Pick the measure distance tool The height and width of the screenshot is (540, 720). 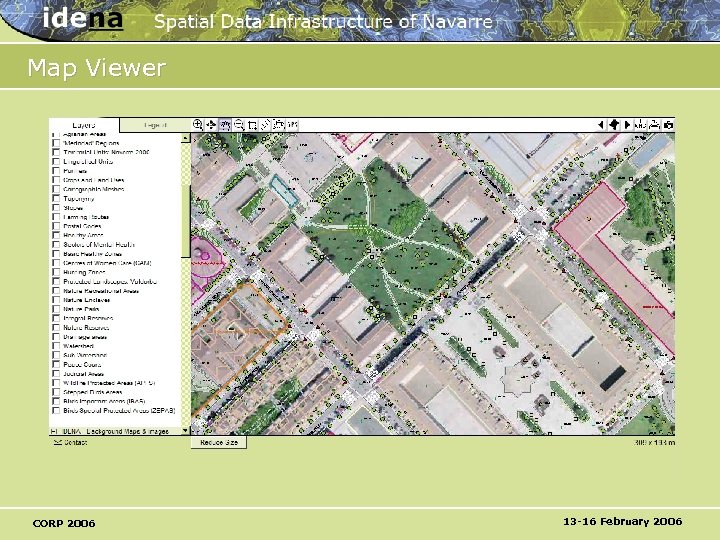(265, 125)
